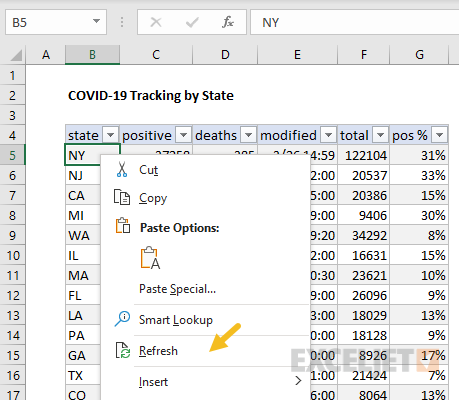
Task: Select row 14 header
Action: 13,335
